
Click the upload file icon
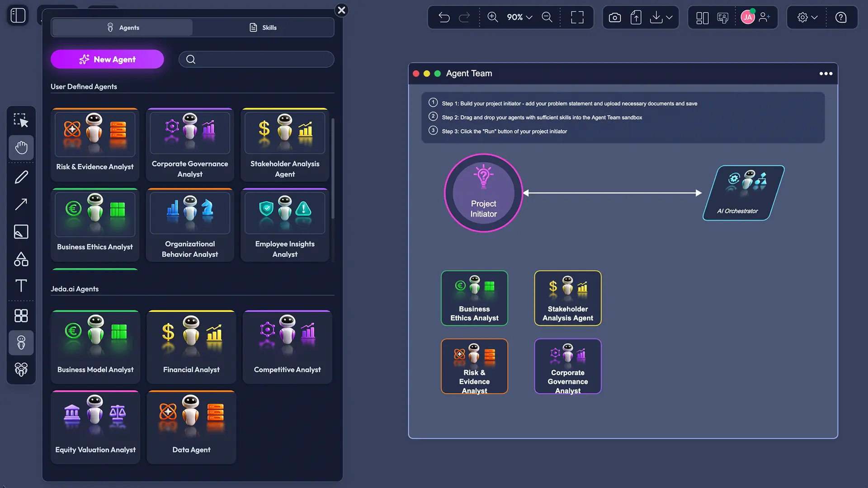(636, 17)
